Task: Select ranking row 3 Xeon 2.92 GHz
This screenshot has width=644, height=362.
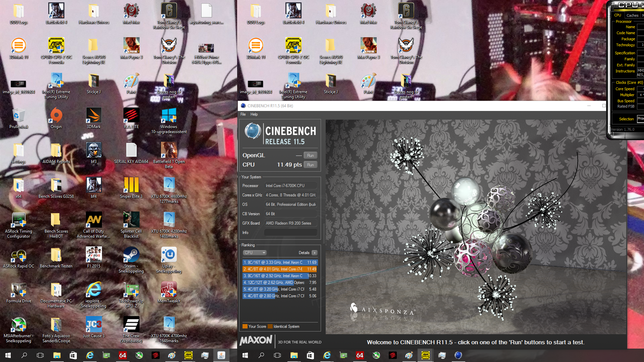Action: (280, 276)
